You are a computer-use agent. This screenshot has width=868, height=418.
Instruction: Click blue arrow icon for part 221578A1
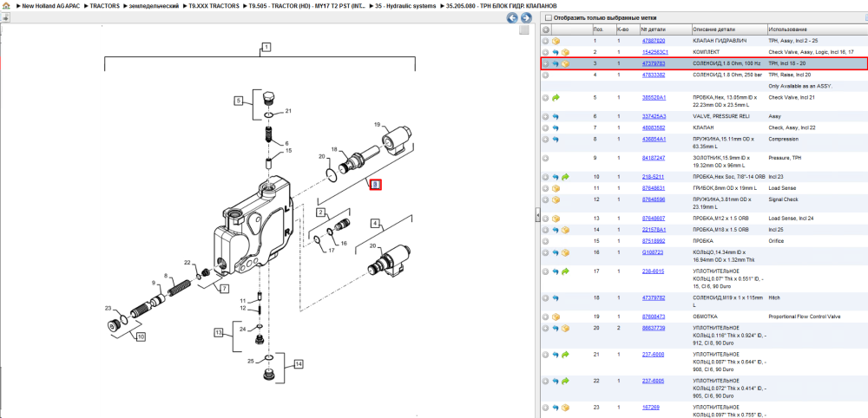click(x=556, y=230)
